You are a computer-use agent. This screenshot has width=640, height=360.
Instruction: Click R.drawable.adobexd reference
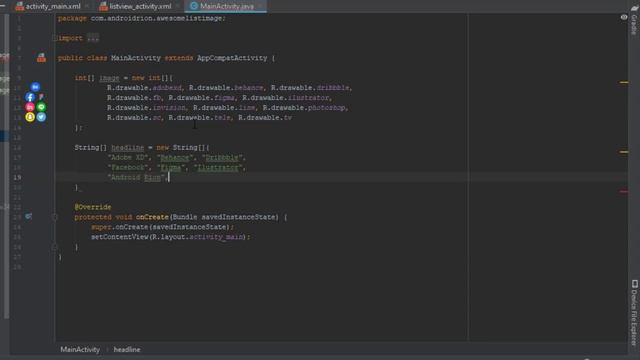pyautogui.click(x=144, y=88)
